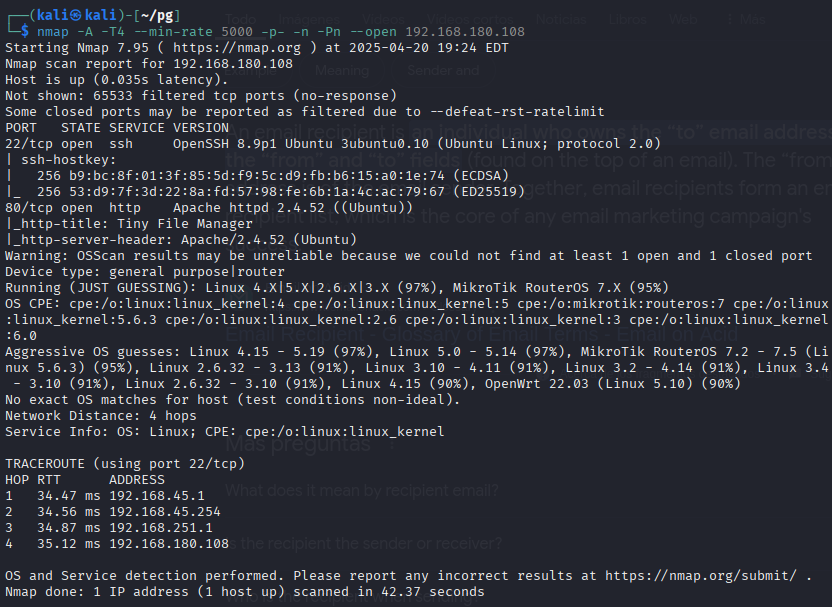This screenshot has height=607, width=832.
Task: Choose the 'Sender and' suggestion chip
Action: (x=443, y=71)
